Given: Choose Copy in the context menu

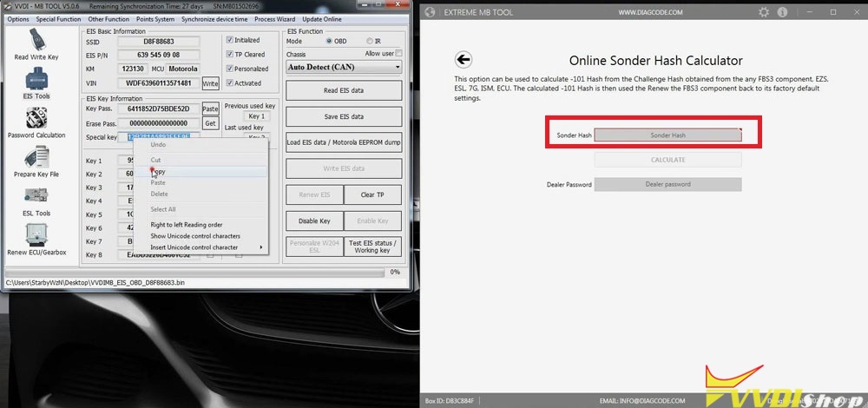Looking at the screenshot, I should click(x=201, y=172).
